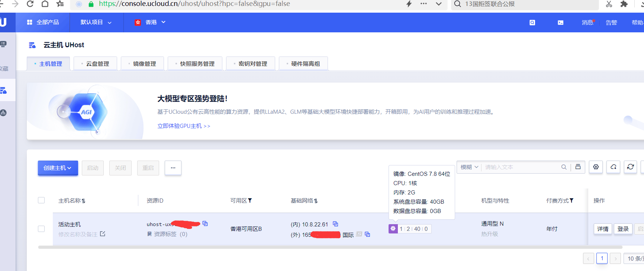
Task: Expand the 模糊 search mode dropdown
Action: tap(469, 167)
